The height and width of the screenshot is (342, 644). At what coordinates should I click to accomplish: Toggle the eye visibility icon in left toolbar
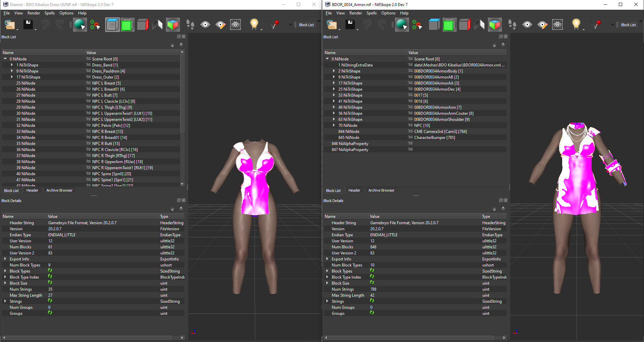[x=205, y=25]
